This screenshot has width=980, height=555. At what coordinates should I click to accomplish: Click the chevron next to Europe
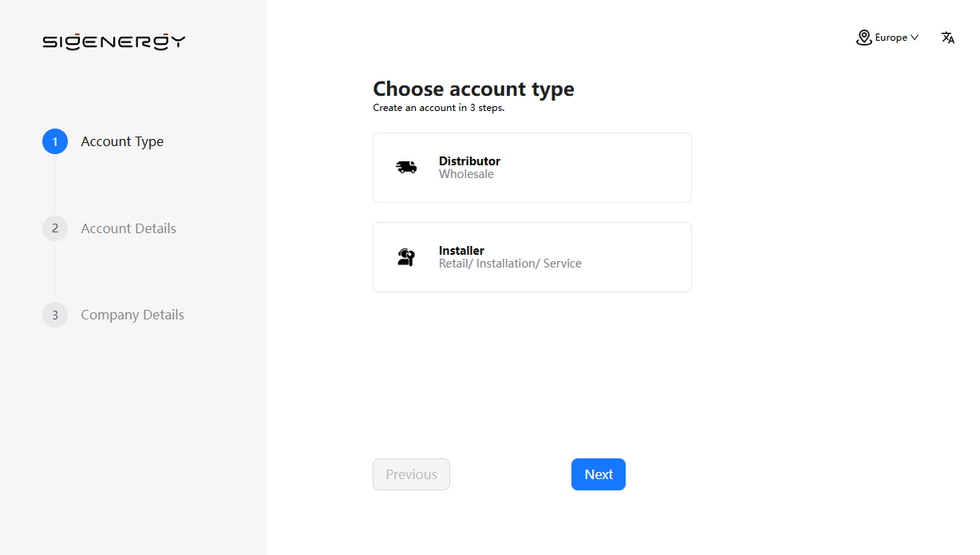tap(915, 38)
